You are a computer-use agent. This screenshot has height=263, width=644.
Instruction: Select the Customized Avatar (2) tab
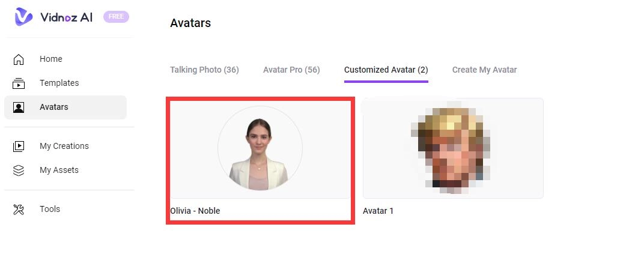tap(386, 70)
